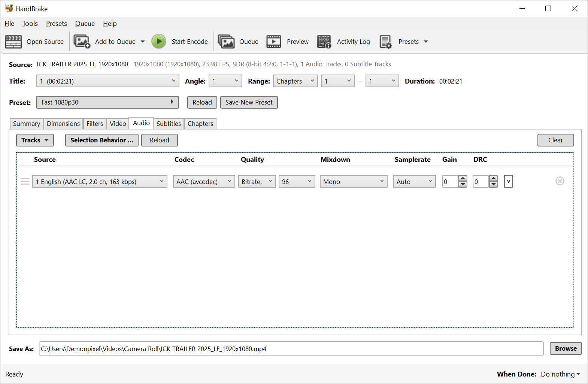This screenshot has height=384, width=588.
Task: Remove audio track with circled X icon
Action: click(560, 181)
